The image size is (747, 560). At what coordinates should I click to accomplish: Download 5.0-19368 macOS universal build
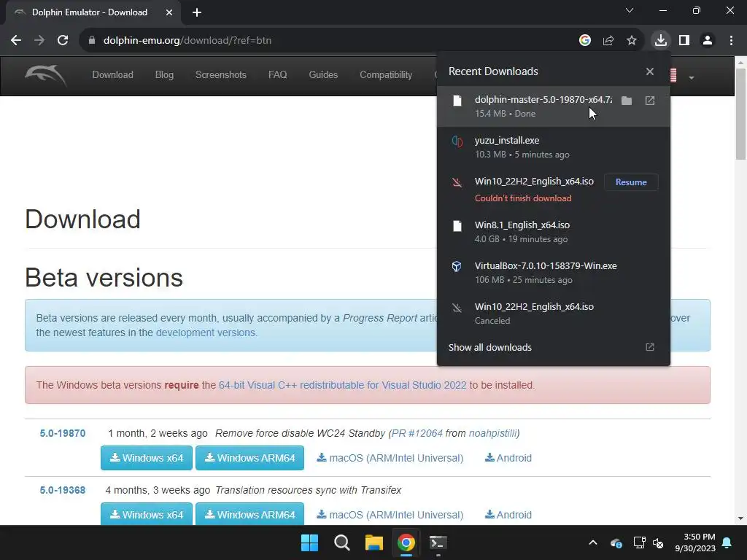click(390, 515)
